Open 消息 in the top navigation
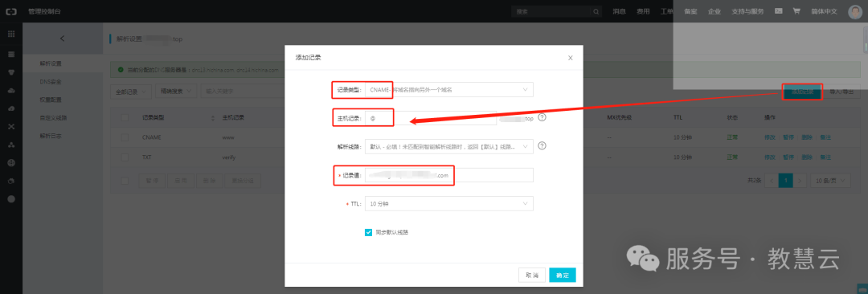Image resolution: width=868 pixels, height=294 pixels. coord(620,11)
